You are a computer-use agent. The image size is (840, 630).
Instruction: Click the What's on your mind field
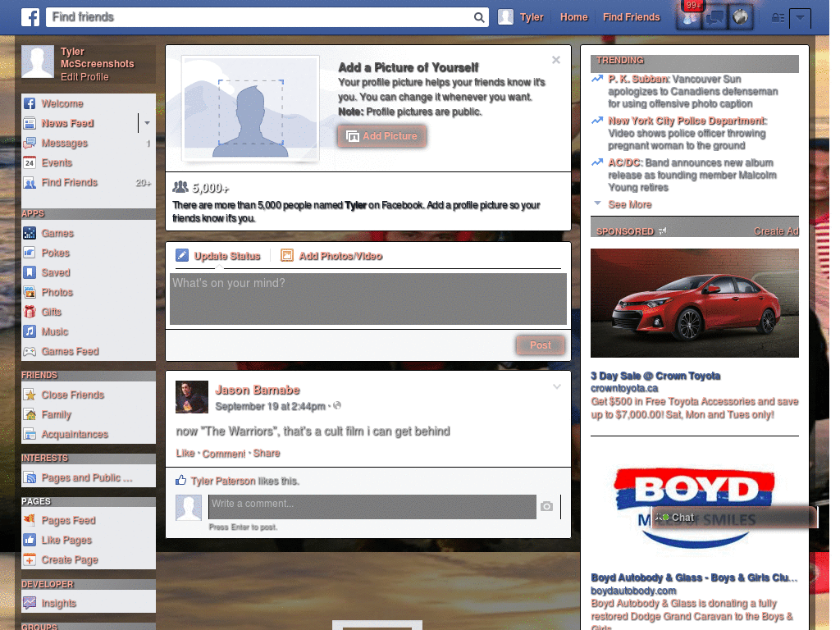[368, 299]
